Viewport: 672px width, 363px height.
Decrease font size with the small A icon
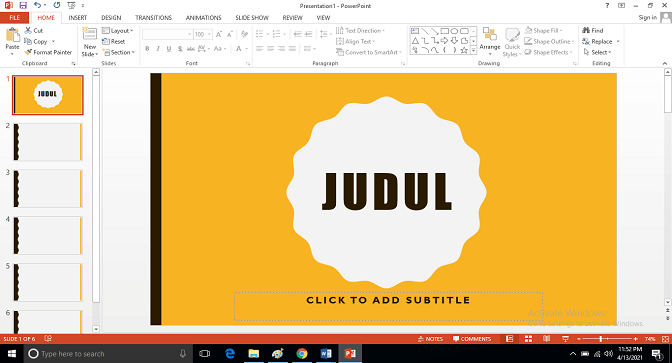point(230,34)
